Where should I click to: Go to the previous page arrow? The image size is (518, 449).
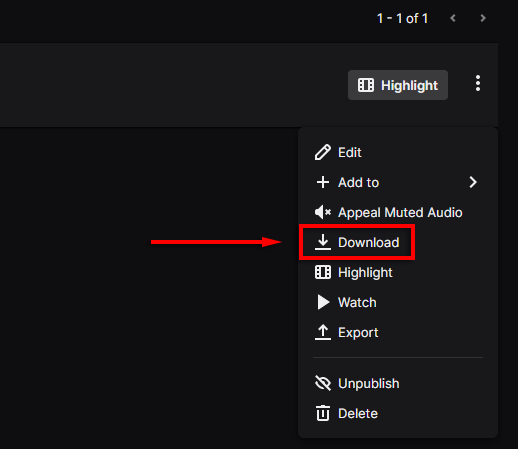point(453,18)
